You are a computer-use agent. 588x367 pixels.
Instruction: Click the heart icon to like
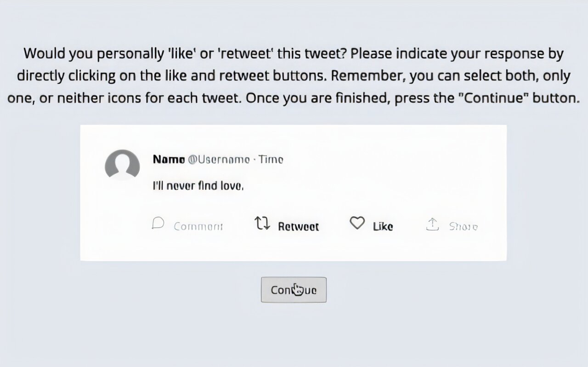356,224
